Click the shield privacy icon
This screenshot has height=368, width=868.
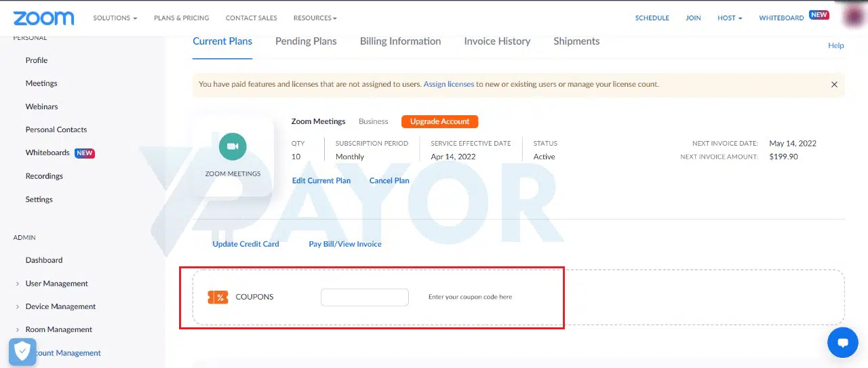tap(22, 352)
